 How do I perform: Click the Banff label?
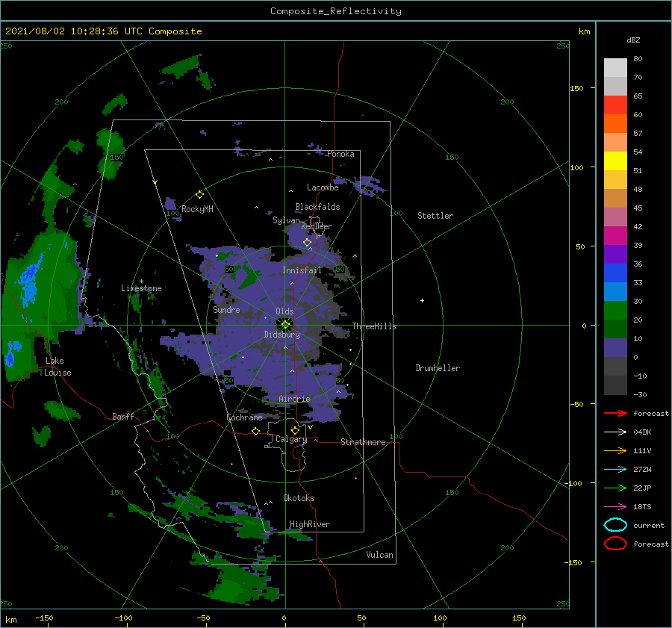click(x=123, y=416)
